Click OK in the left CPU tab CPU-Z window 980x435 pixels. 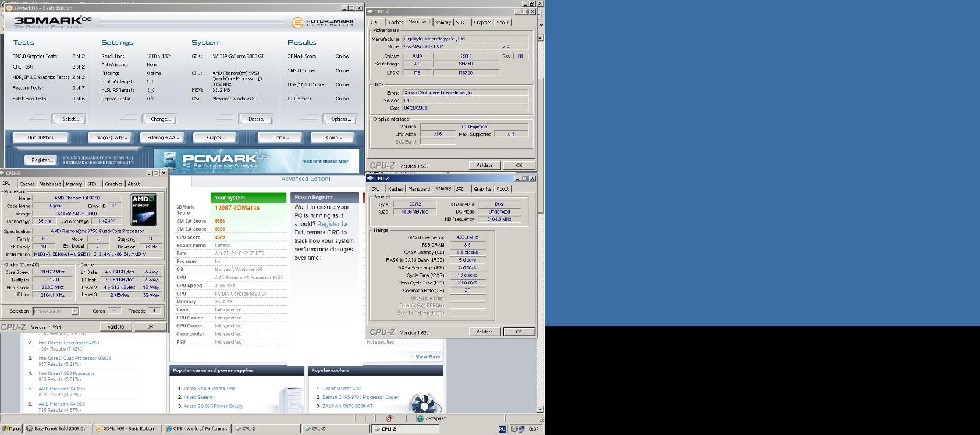click(150, 327)
